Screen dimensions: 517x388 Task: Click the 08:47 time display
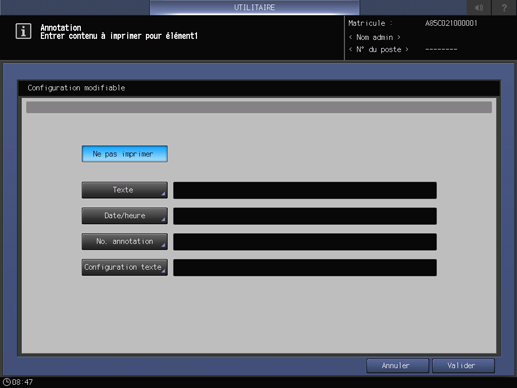22,382
